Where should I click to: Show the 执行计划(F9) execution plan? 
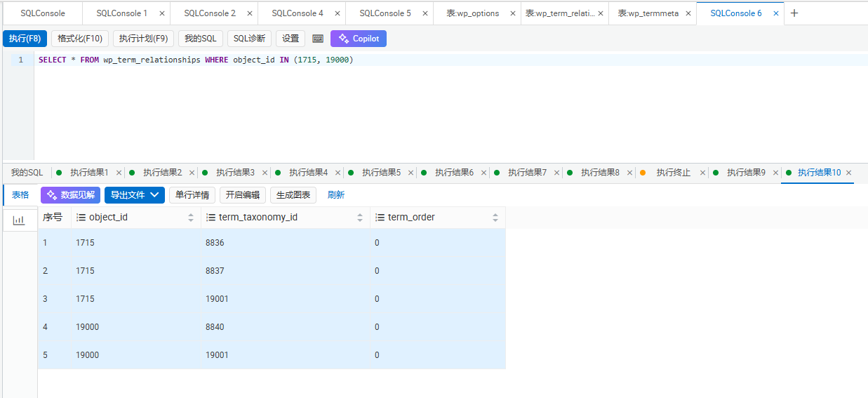[x=143, y=39]
